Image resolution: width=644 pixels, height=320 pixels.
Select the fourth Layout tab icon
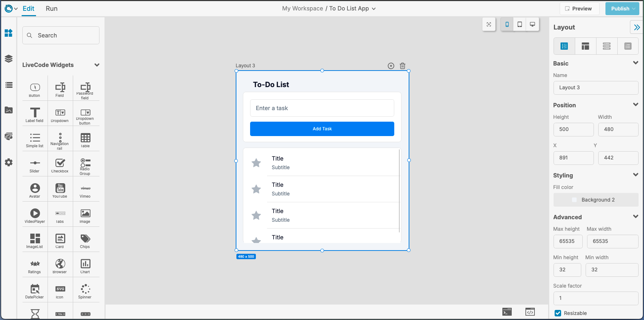point(628,46)
